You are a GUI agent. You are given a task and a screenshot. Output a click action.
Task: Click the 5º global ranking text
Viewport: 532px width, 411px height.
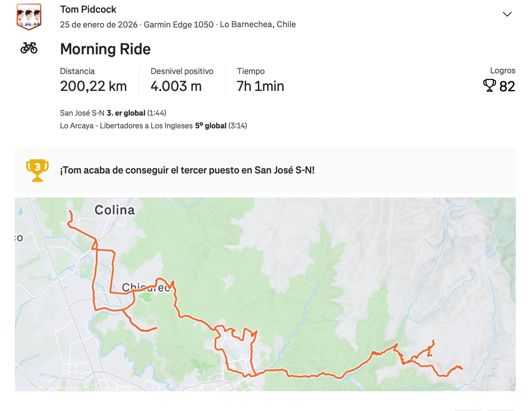coord(210,125)
